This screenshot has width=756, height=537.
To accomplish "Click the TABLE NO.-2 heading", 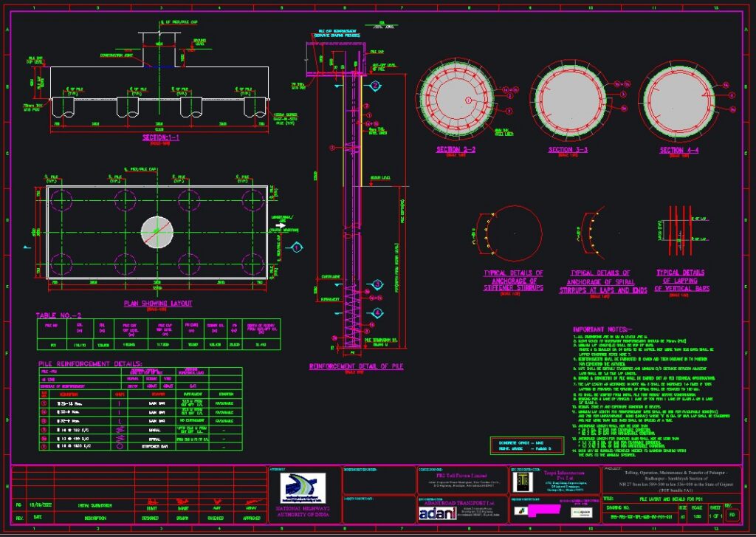I will [58, 315].
